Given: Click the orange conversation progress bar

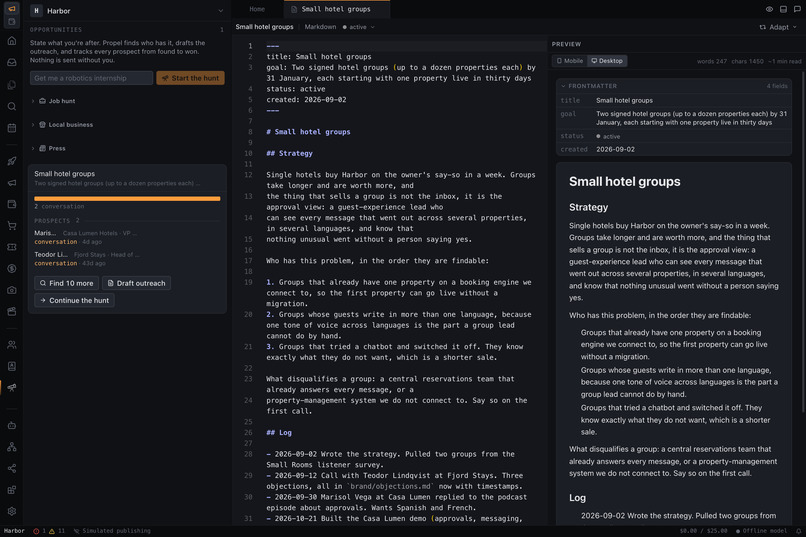Looking at the screenshot, I should [127, 198].
